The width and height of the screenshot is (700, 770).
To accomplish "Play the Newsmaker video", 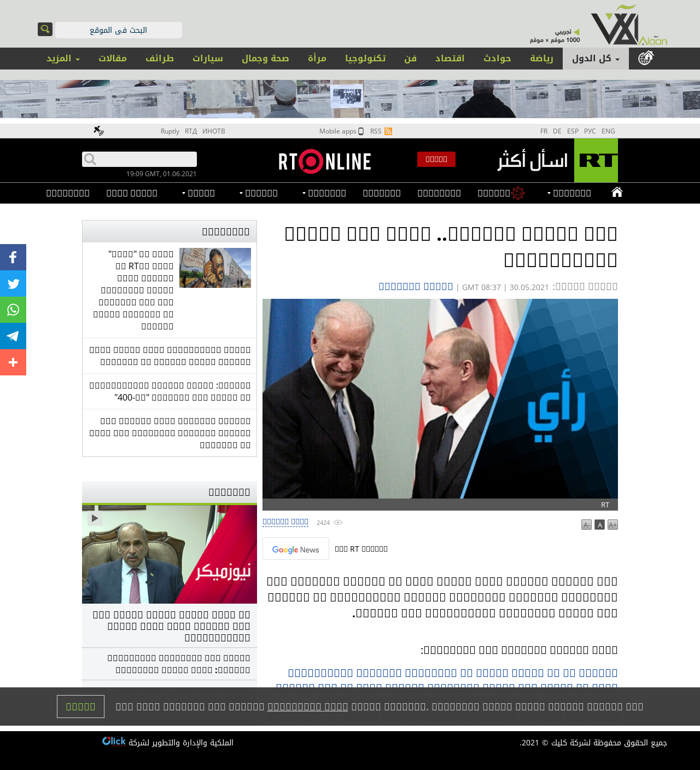I will click(95, 518).
